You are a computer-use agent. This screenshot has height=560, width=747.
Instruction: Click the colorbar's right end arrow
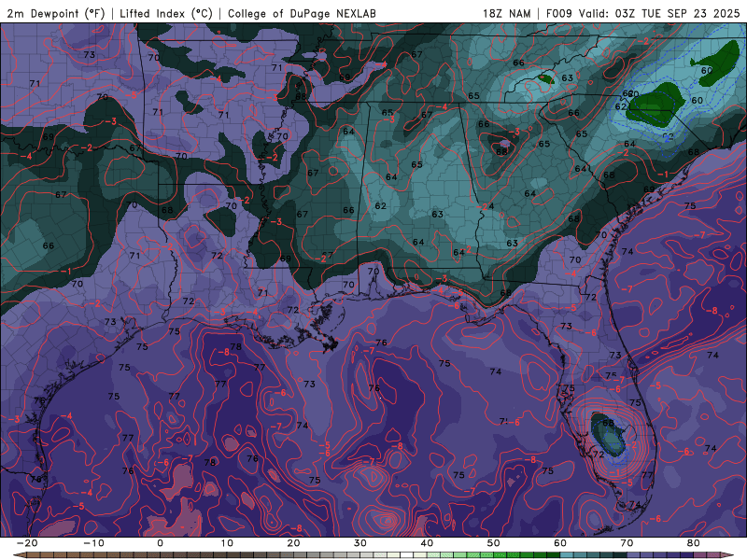pyautogui.click(x=727, y=555)
